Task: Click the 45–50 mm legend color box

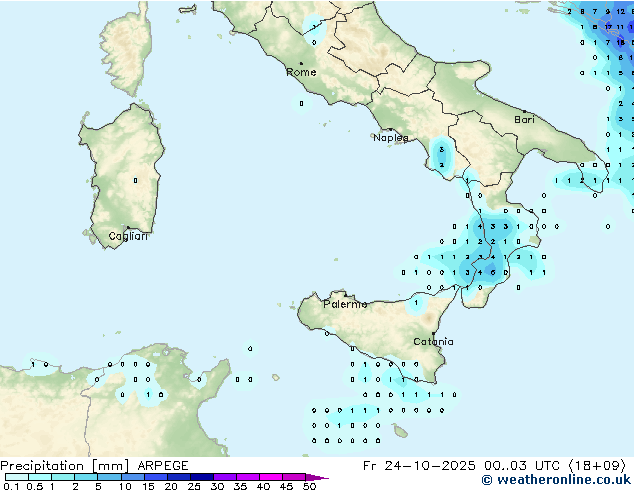Action: [x=294, y=477]
